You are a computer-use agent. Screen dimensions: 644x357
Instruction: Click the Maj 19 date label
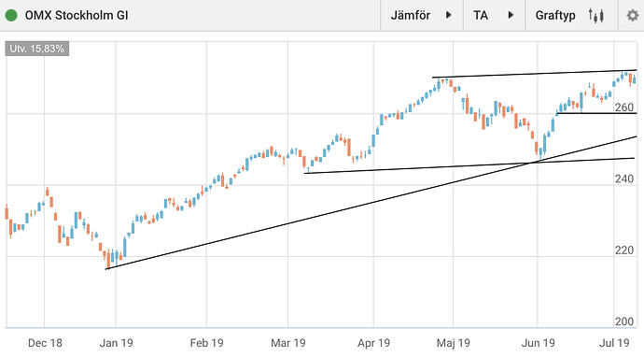pyautogui.click(x=453, y=343)
